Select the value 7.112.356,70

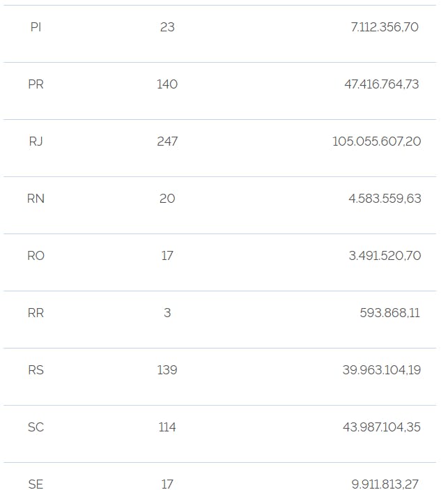point(385,27)
